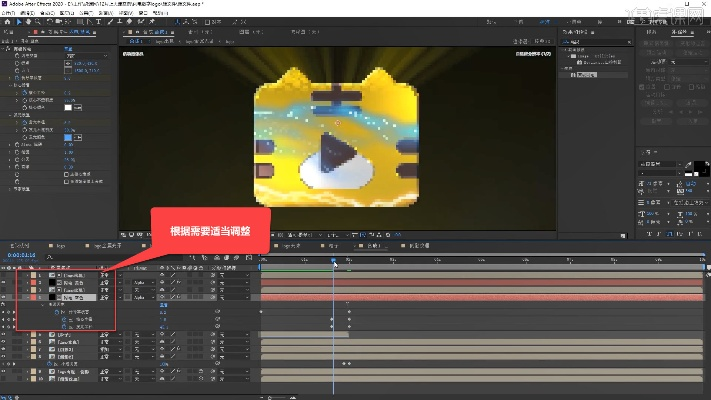The image size is (711, 400).
Task: Click the stopwatch on layer 8's animated property
Action: coord(50,364)
